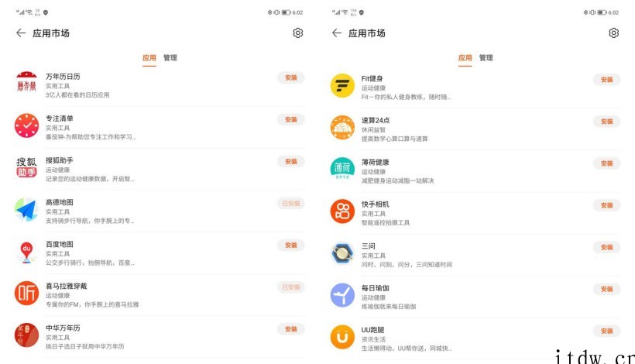
Task: Open settings gear on the left screen
Action: pyautogui.click(x=298, y=33)
